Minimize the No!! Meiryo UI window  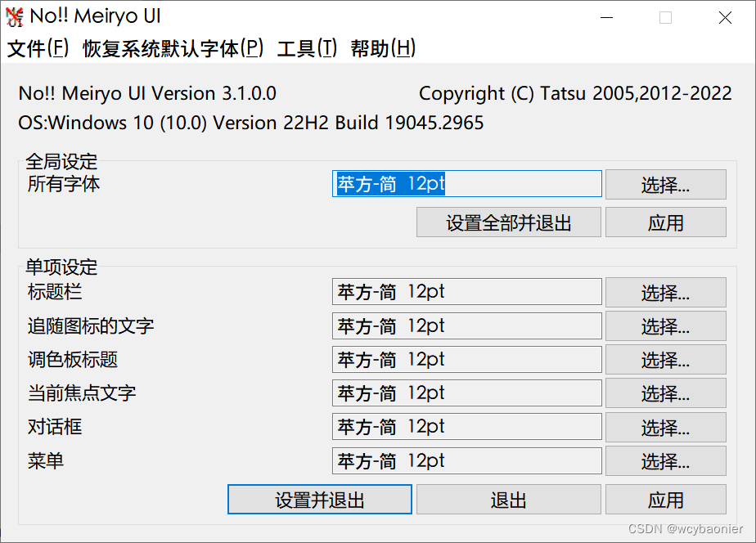[x=606, y=18]
